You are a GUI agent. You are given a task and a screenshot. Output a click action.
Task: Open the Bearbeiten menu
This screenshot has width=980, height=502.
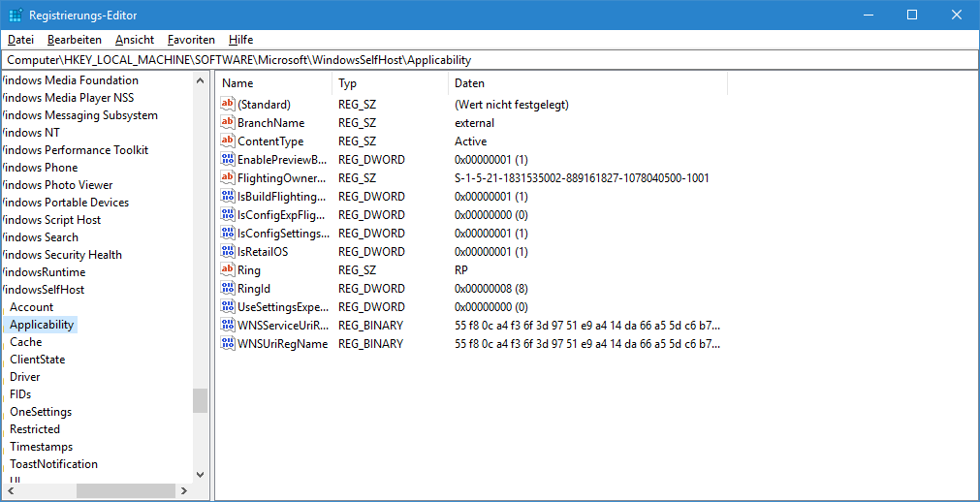click(75, 40)
